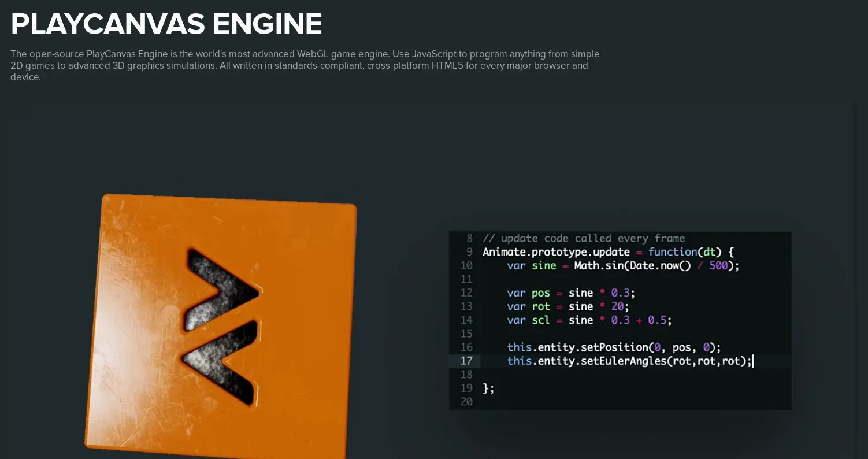Click the setPosition code line

(614, 347)
